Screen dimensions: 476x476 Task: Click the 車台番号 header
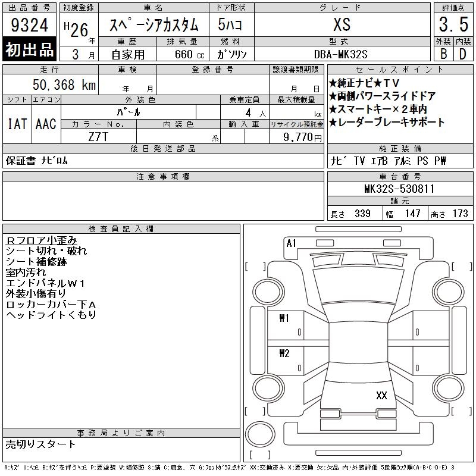tap(400, 177)
